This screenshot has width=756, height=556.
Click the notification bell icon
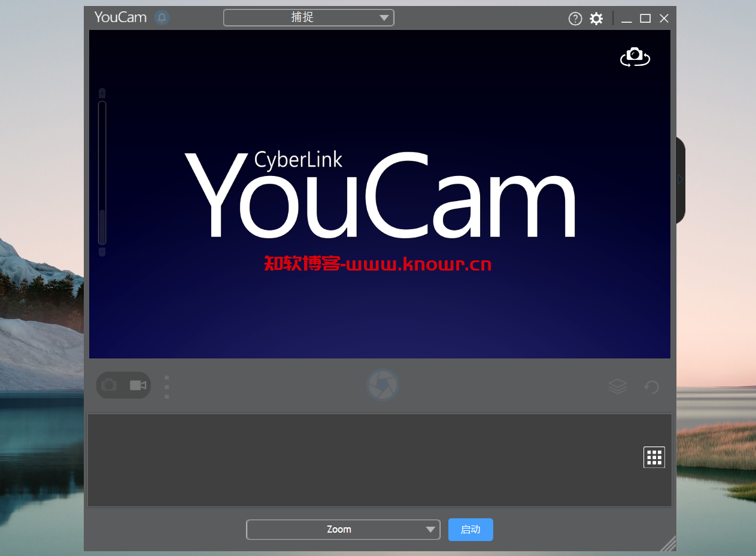(x=162, y=17)
